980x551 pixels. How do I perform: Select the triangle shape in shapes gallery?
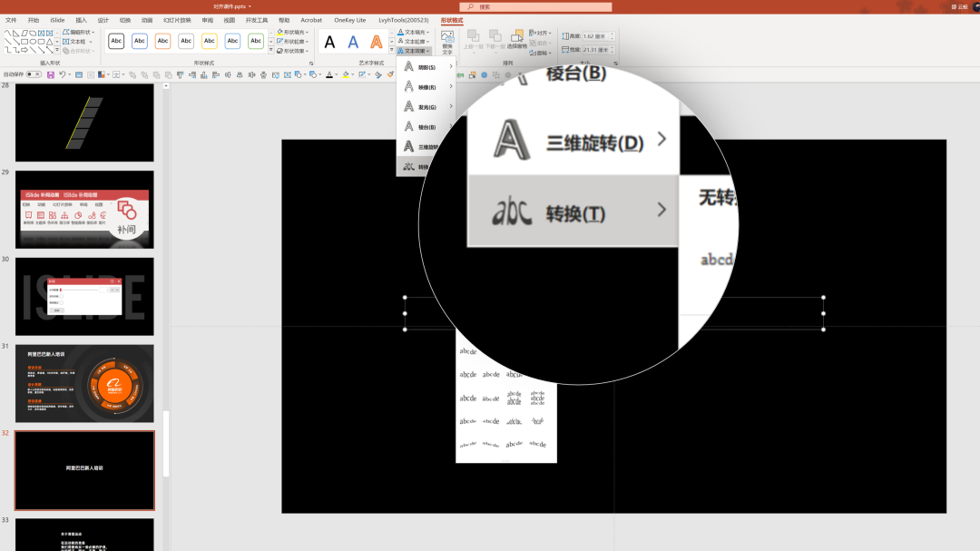coord(49,42)
